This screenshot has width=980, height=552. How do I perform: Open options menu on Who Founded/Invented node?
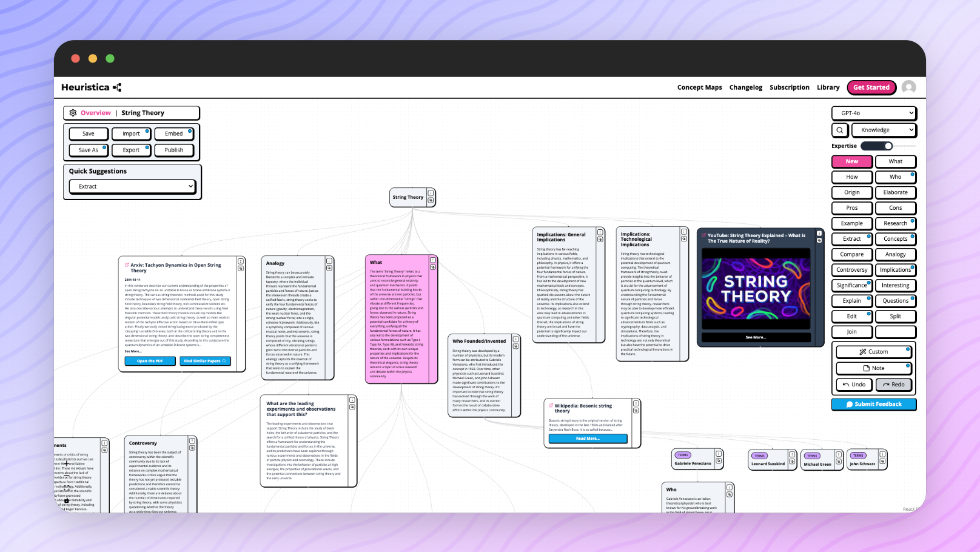515,340
